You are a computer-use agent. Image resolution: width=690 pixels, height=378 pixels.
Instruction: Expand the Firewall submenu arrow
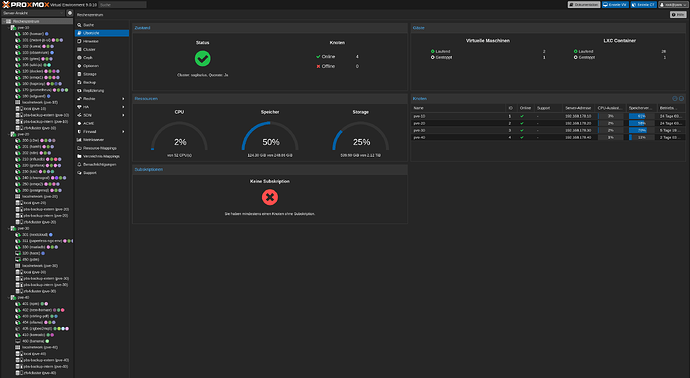(123, 132)
